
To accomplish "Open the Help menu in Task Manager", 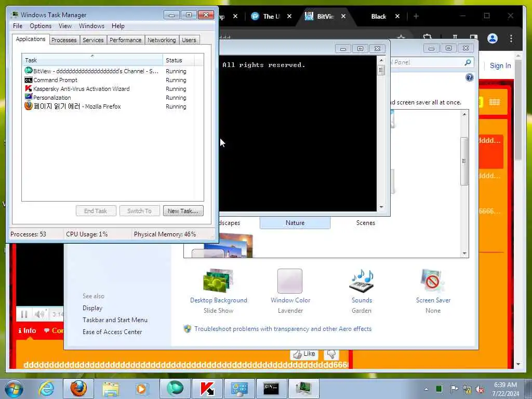I will point(118,26).
